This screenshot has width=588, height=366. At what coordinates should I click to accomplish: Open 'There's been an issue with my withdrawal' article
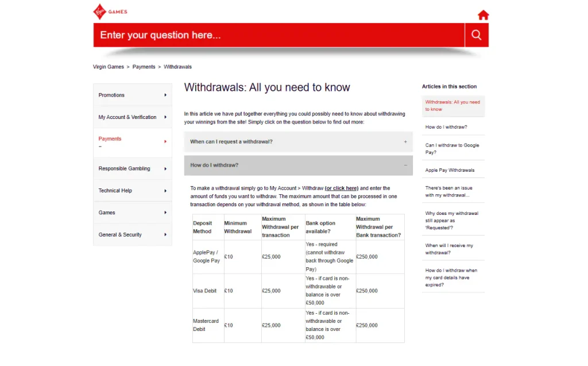point(448,191)
